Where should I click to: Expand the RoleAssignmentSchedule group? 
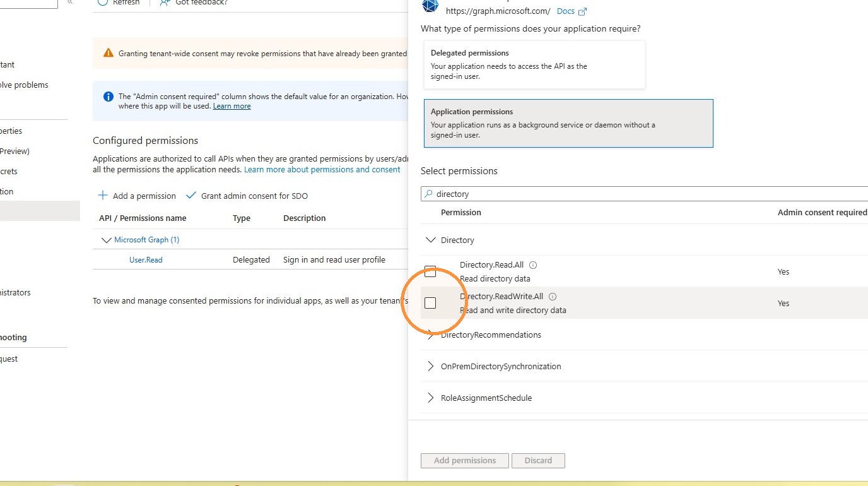(431, 398)
